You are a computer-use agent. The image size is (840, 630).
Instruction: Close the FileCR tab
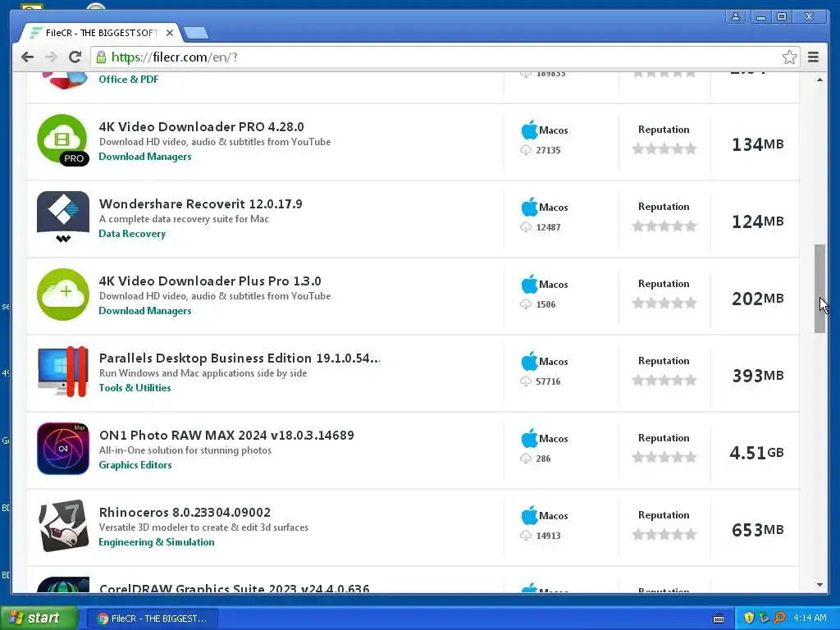[x=169, y=33]
